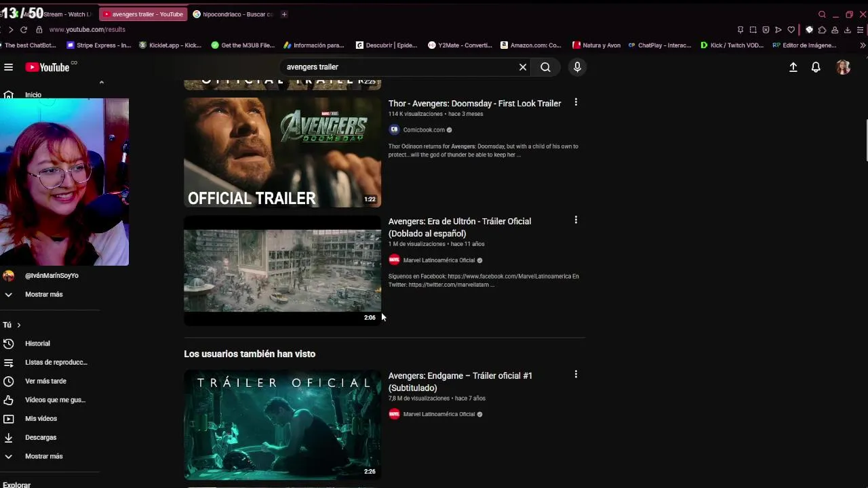The width and height of the screenshot is (868, 488).
Task: Visit Marvel Latinoamérica Oficial channel under Ultrón video
Action: 439,260
